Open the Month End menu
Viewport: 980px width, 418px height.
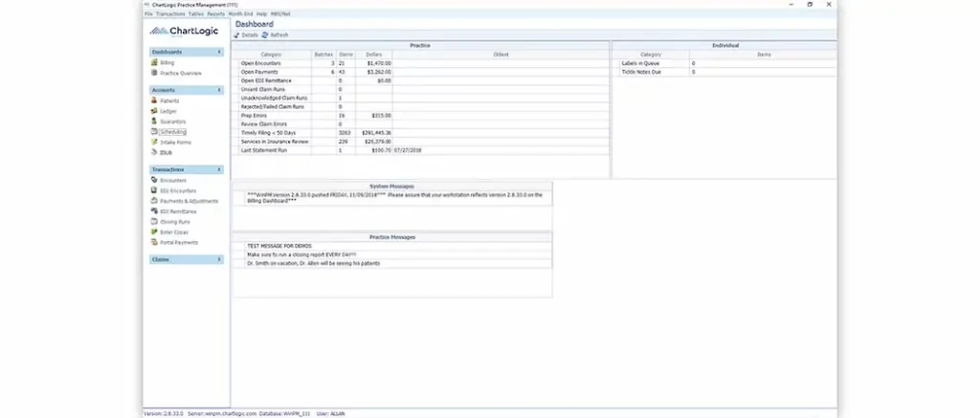coord(240,13)
